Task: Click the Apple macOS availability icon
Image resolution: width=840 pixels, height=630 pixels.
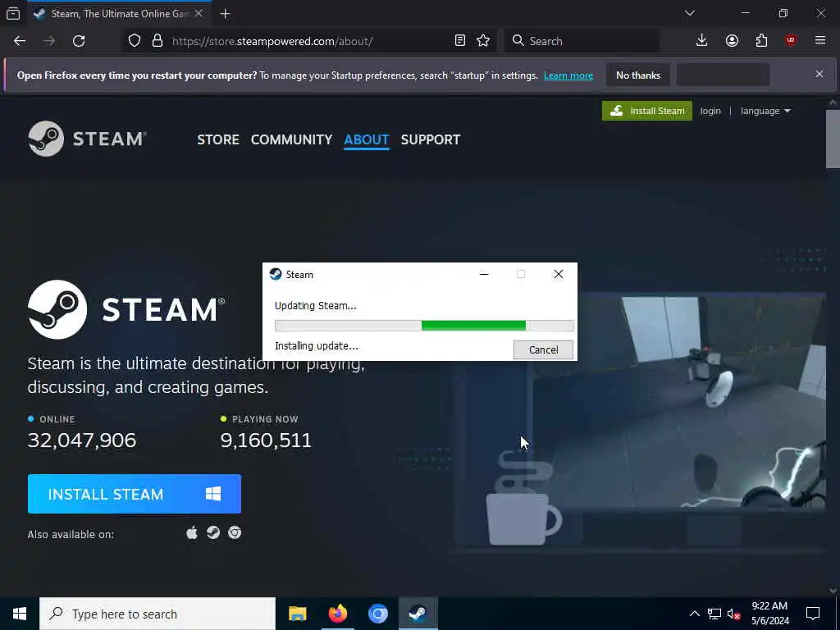Action: 191,532
